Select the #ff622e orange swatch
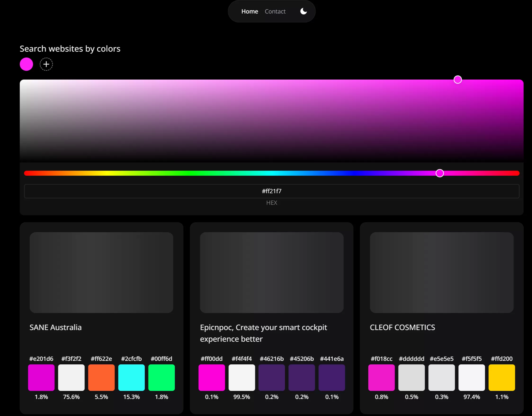This screenshot has height=416, width=532. [101, 377]
